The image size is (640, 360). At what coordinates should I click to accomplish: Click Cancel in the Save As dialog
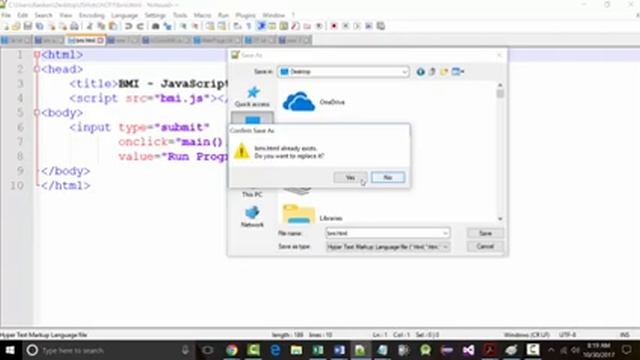[485, 247]
